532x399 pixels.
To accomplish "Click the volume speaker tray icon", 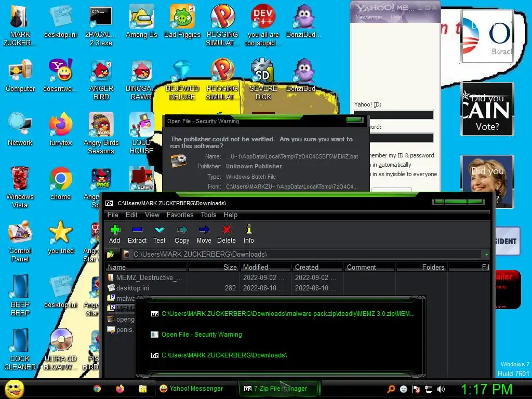I will point(441,389).
